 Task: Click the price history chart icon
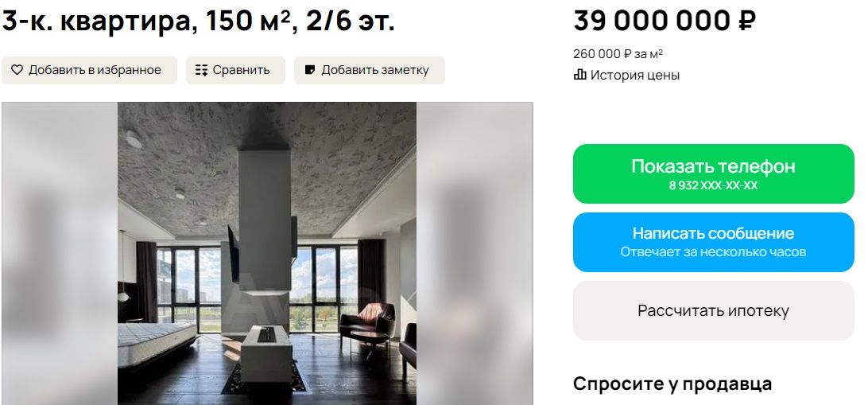[580, 76]
